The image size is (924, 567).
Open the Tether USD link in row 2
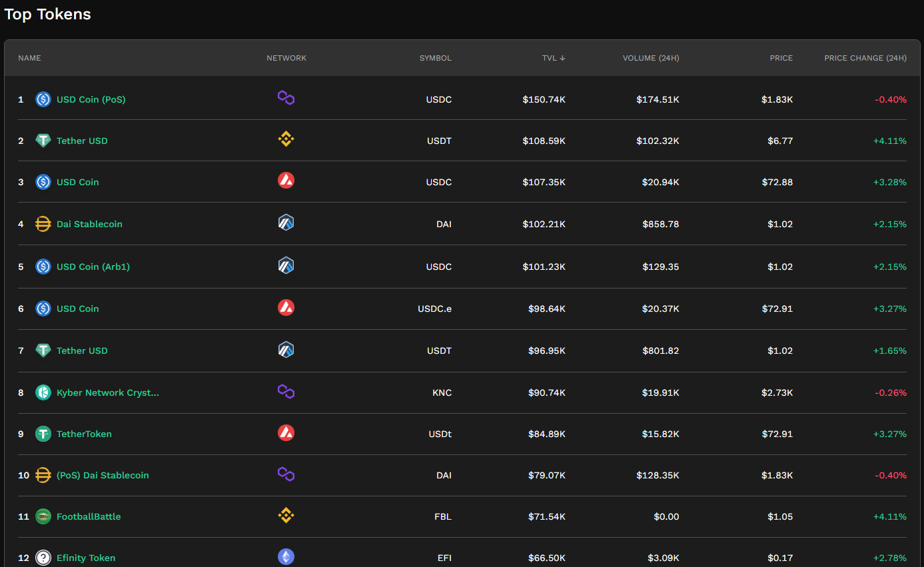(x=82, y=141)
